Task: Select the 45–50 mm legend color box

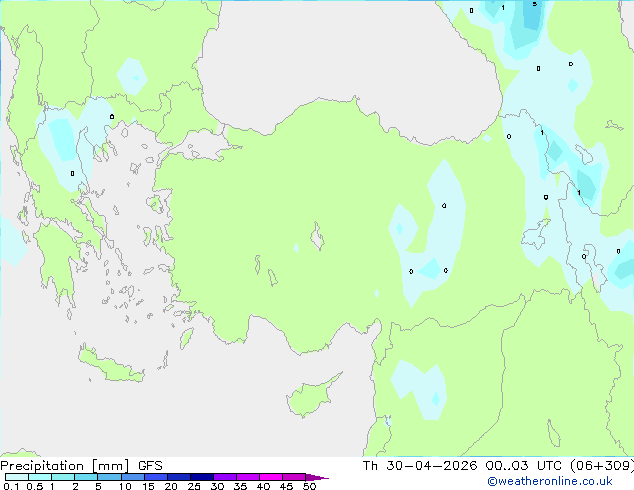Action: (x=294, y=477)
